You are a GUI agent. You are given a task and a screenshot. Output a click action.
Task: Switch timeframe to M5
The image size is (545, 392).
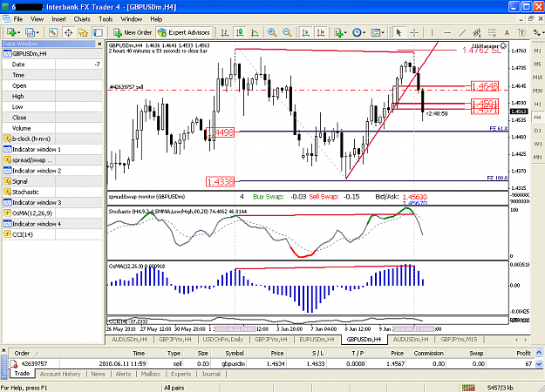point(537,64)
